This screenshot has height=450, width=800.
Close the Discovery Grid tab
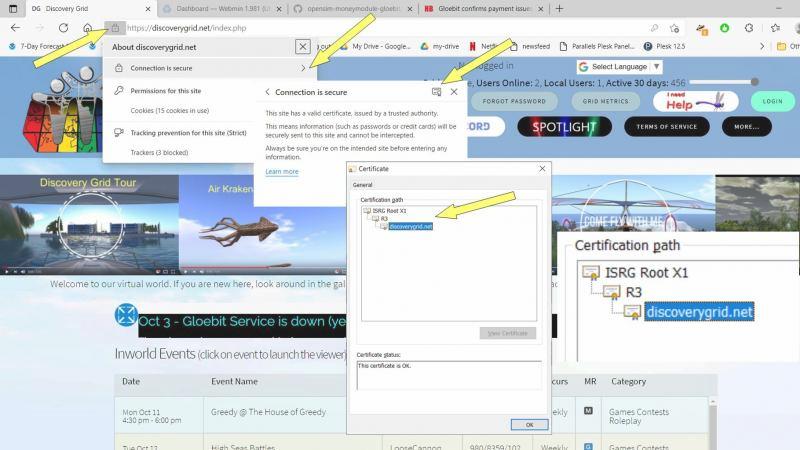(x=148, y=9)
